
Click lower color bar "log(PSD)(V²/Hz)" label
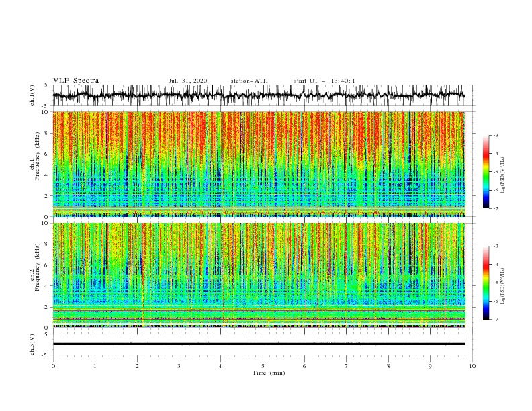coord(503,285)
